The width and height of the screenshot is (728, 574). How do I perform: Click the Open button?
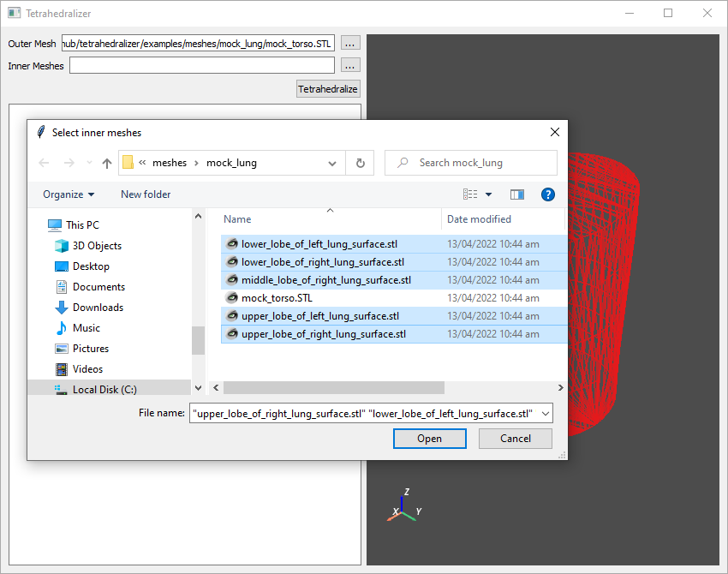(x=429, y=439)
